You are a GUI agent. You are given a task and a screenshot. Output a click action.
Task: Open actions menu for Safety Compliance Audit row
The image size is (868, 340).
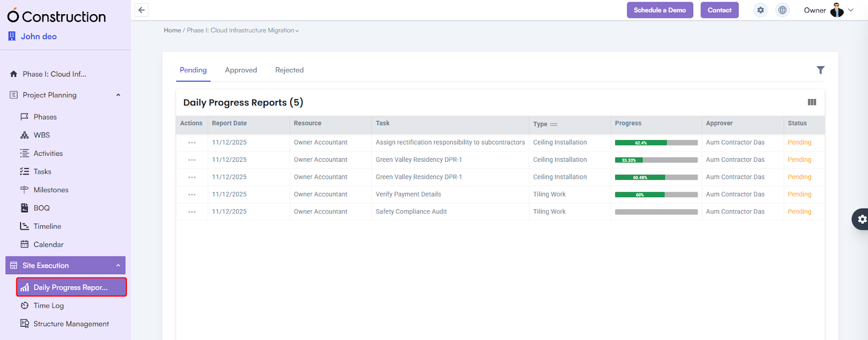click(192, 212)
